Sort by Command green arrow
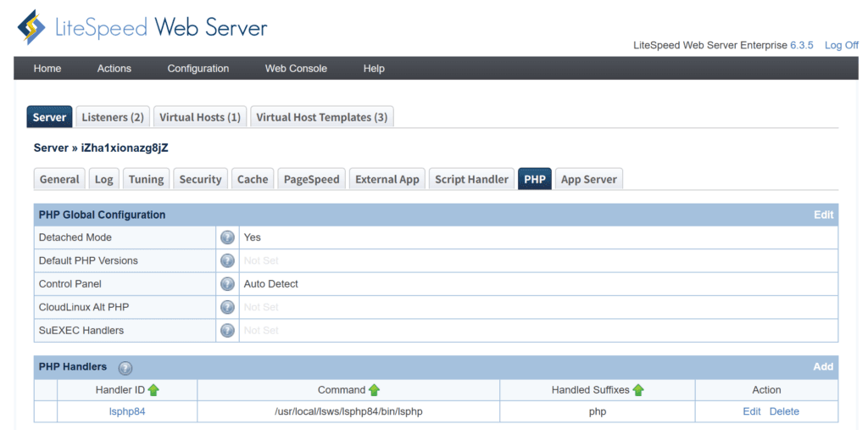The height and width of the screenshot is (430, 868). 374,390
